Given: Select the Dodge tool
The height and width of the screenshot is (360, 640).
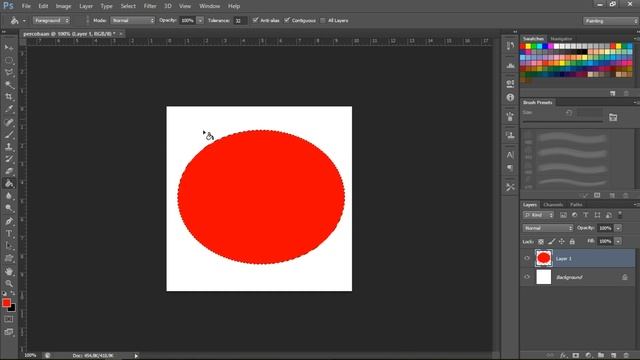Looking at the screenshot, I should coord(9,208).
